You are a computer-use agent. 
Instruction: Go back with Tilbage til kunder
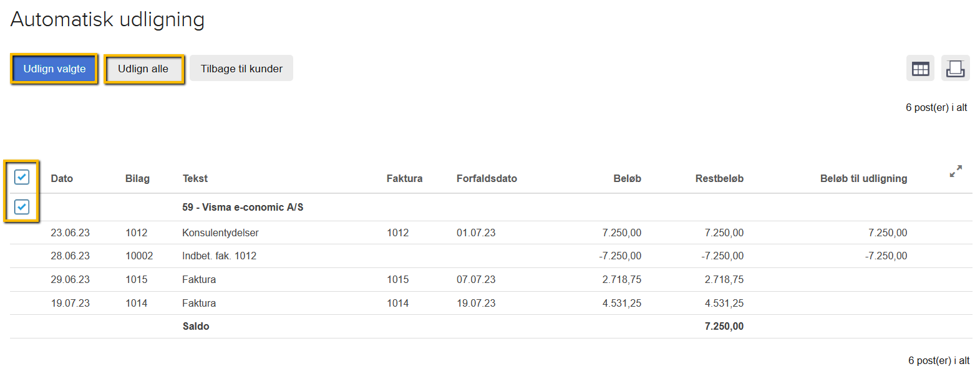[x=241, y=69]
